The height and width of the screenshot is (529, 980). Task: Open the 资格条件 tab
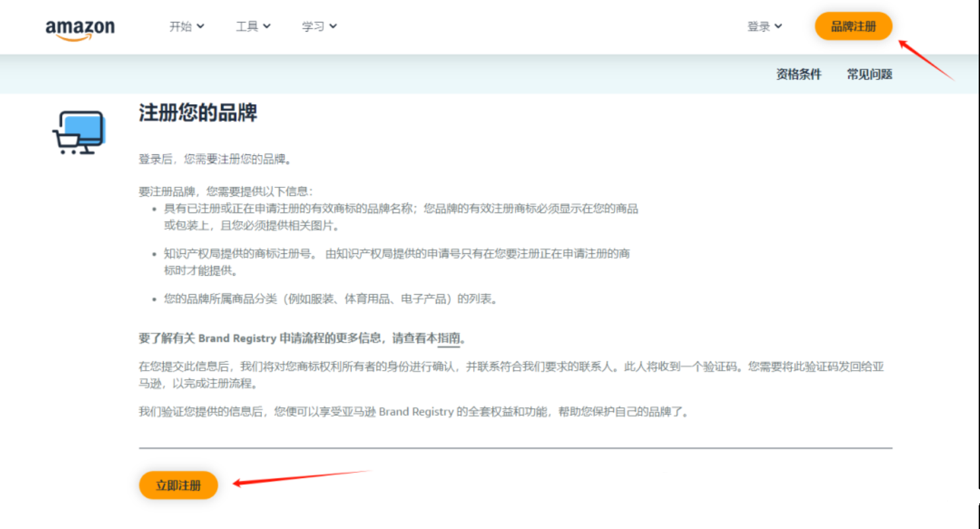coord(799,75)
